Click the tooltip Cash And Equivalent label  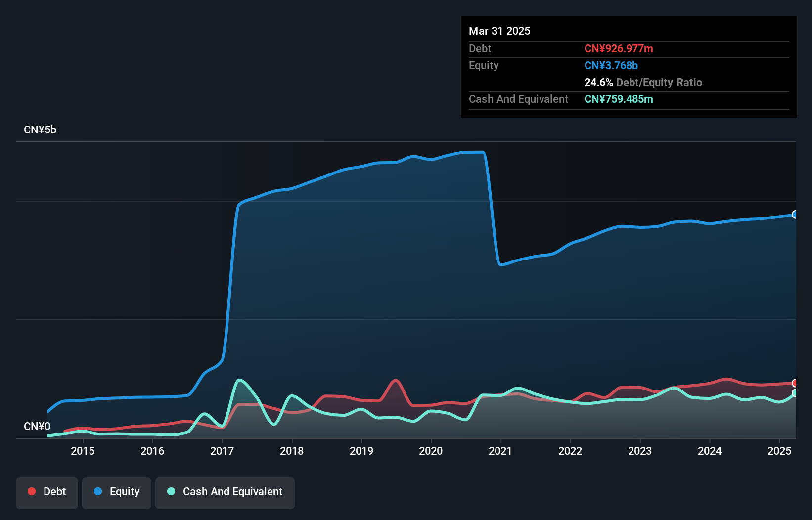518,99
